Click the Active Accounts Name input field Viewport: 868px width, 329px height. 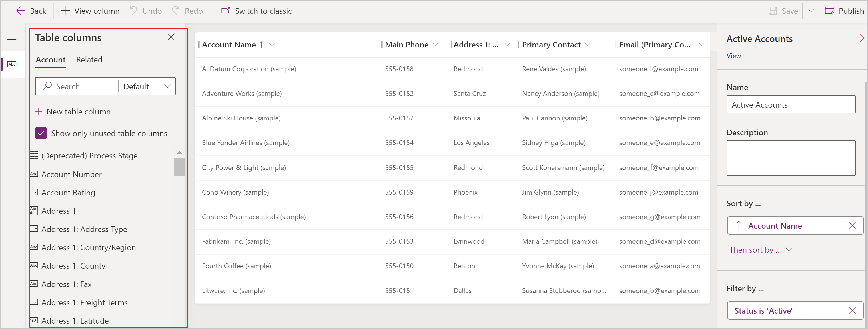(792, 105)
